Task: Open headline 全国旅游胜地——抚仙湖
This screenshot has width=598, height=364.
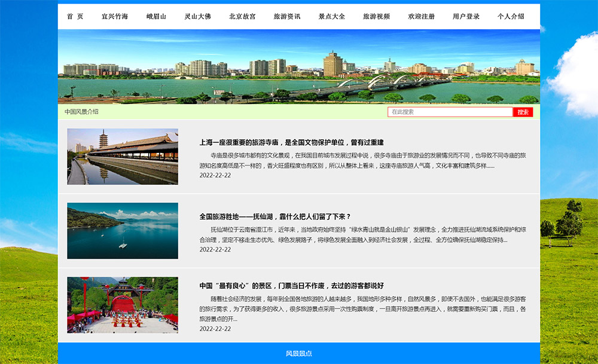Action: [x=275, y=216]
